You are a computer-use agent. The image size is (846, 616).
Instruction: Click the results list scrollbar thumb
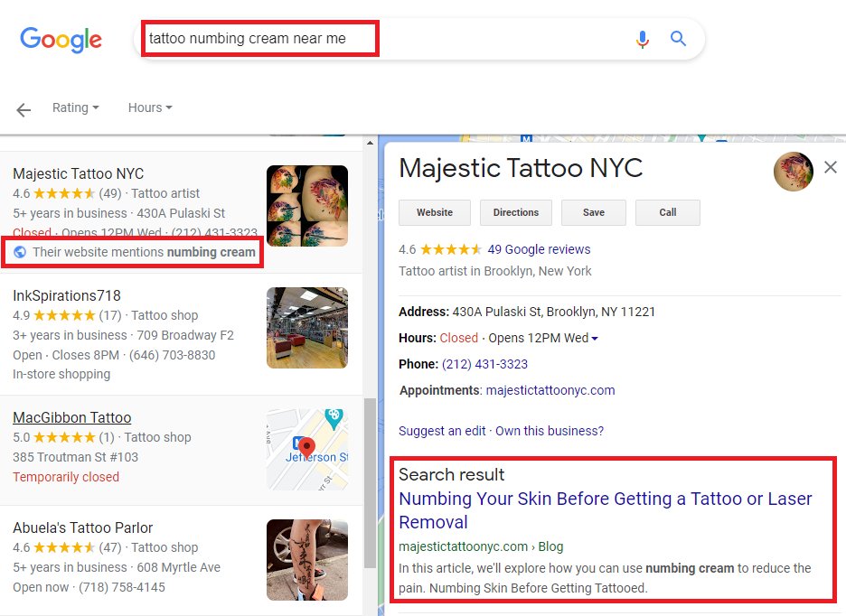[x=370, y=482]
